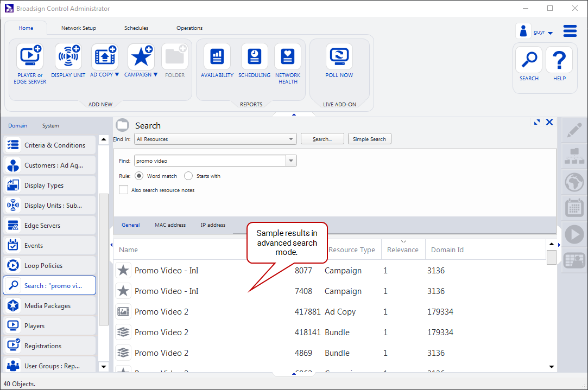588x390 pixels.
Task: Enable Also search resource notes
Action: pyautogui.click(x=123, y=190)
